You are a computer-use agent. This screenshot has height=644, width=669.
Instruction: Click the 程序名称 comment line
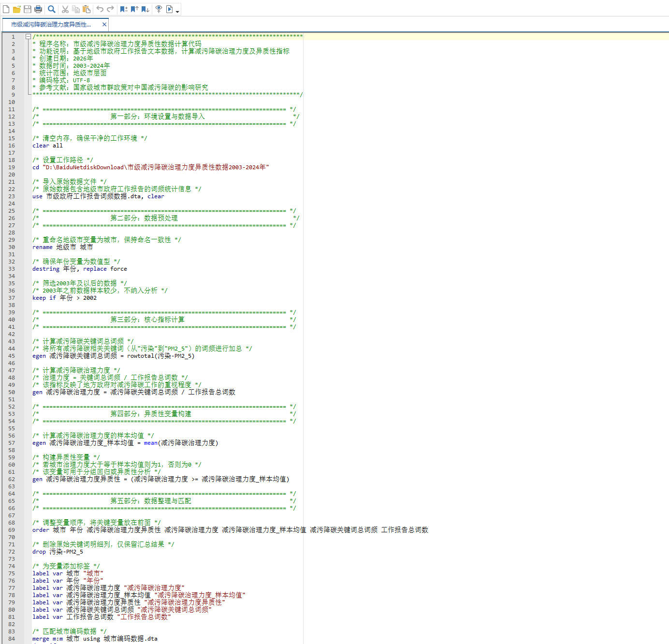[x=117, y=44]
